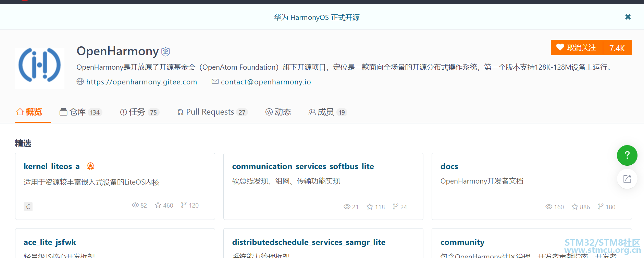
Task: Click the star icon on kernel_liteos_a
Action: pyautogui.click(x=158, y=205)
